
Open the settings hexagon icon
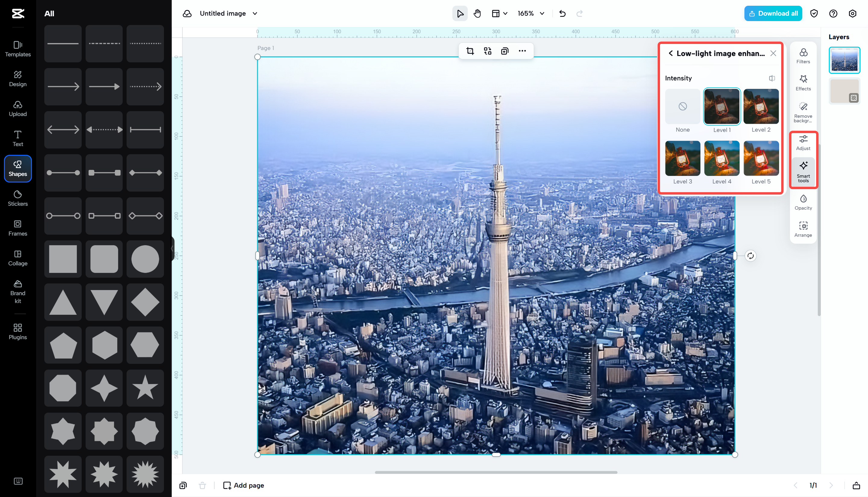click(x=853, y=14)
